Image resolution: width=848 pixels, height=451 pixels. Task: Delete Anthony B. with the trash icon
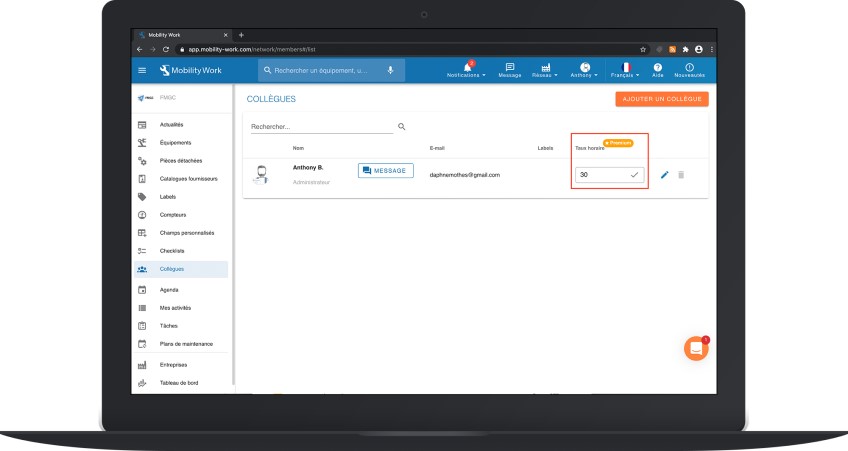point(681,175)
